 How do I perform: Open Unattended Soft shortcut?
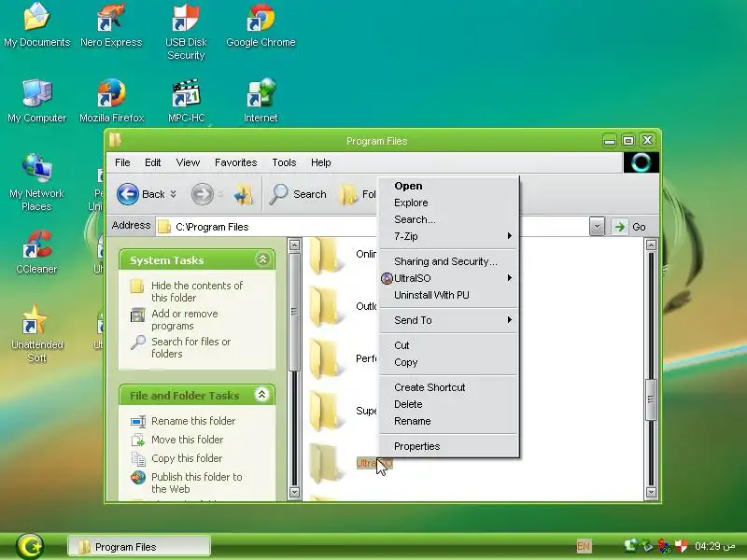(x=36, y=334)
